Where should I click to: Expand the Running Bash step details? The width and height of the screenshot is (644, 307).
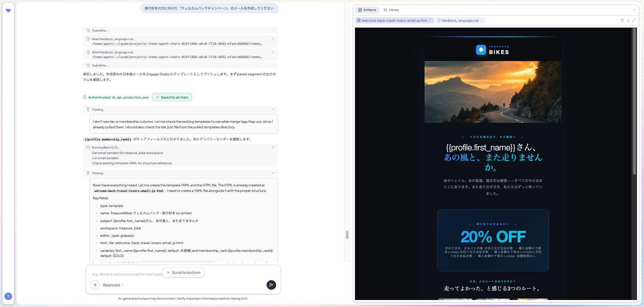(x=273, y=147)
